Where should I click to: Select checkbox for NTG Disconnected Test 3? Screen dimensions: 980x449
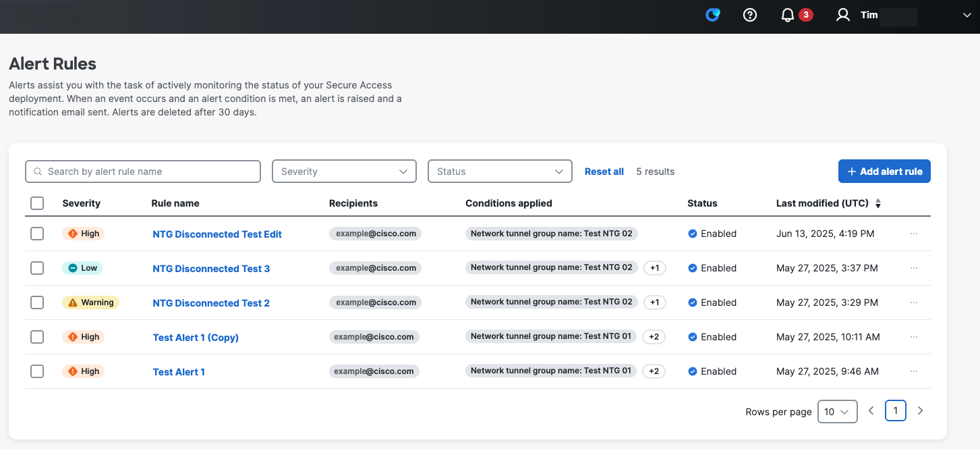click(37, 268)
